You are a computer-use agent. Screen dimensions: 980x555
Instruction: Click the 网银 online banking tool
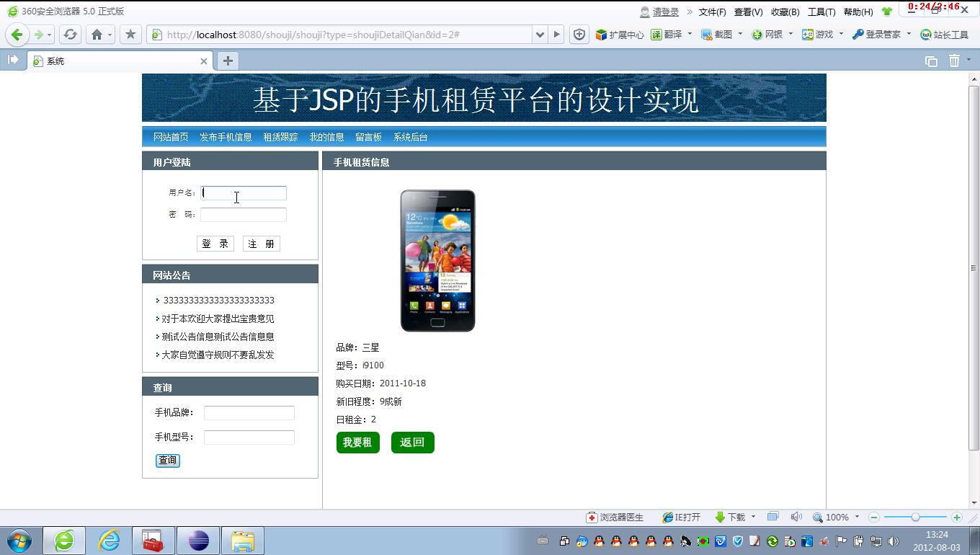767,35
